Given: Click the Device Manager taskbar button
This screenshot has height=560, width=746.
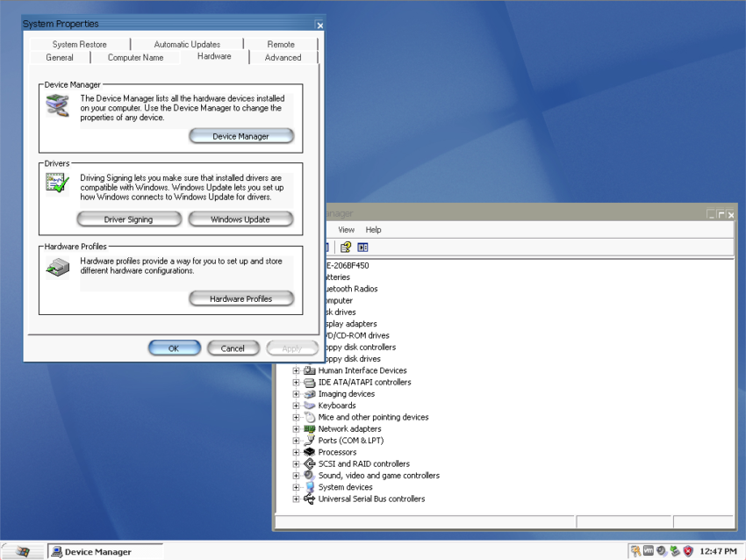Looking at the screenshot, I should (105, 551).
